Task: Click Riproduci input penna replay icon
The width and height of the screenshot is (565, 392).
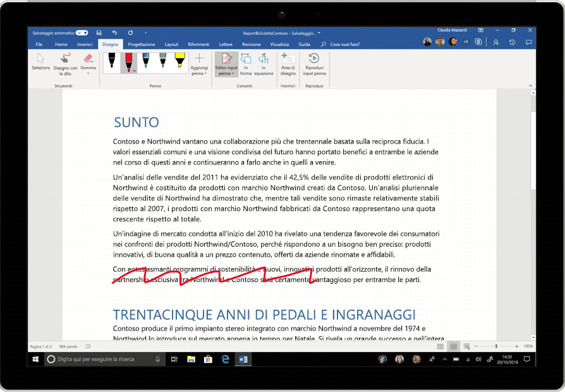Action: click(314, 63)
